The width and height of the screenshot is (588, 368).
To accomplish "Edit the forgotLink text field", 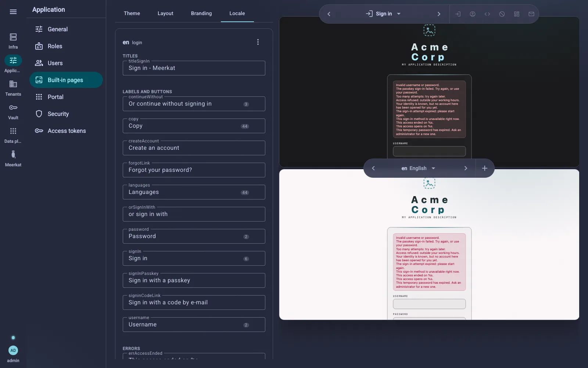I will (194, 170).
